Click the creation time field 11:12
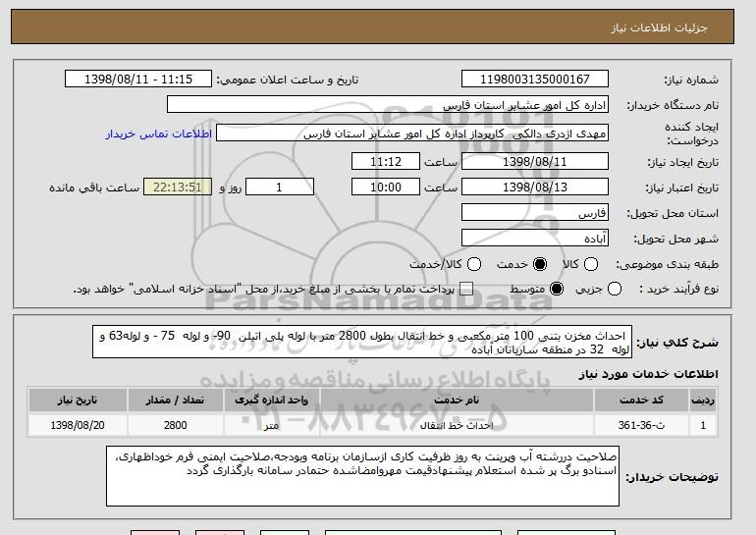Screen dimensions: 756x535 click(x=386, y=161)
